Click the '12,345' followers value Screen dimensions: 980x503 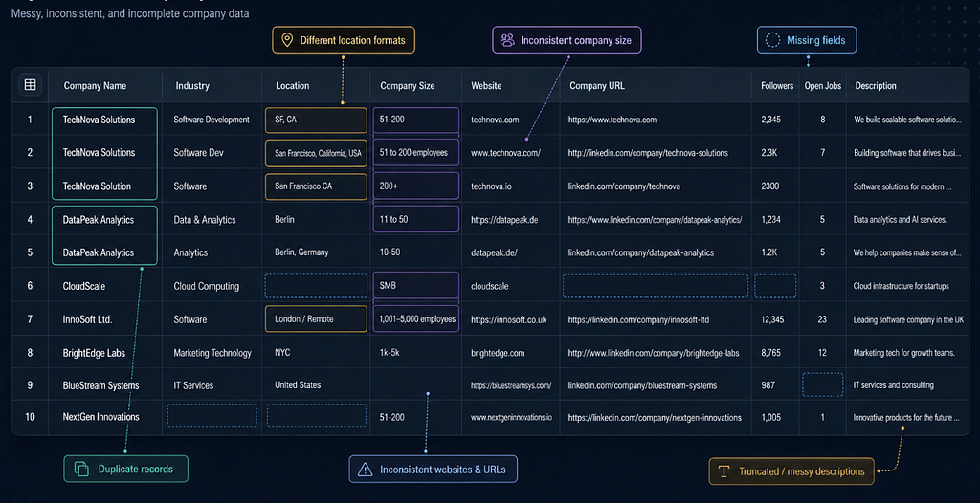click(x=773, y=319)
